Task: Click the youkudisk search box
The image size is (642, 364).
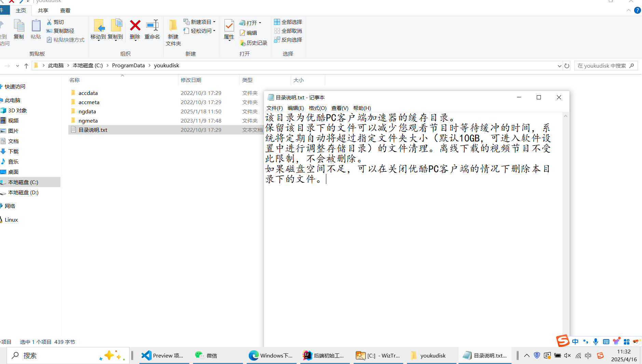Action: pos(606,66)
